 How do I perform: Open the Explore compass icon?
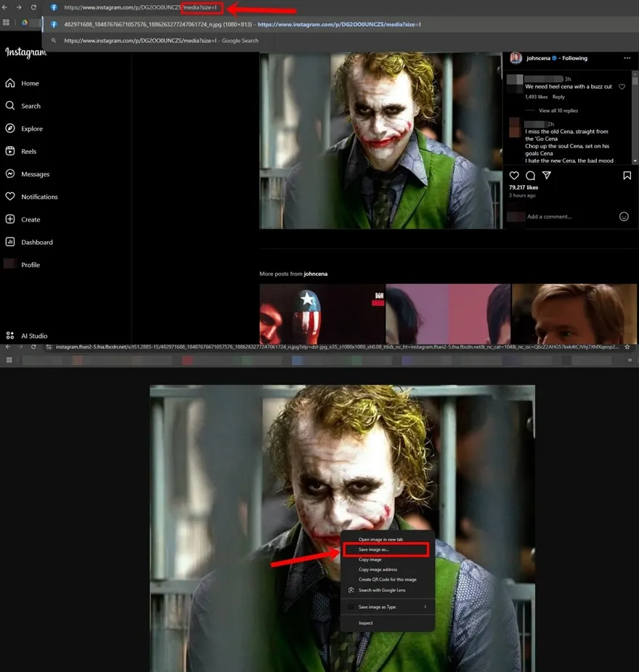pos(10,129)
